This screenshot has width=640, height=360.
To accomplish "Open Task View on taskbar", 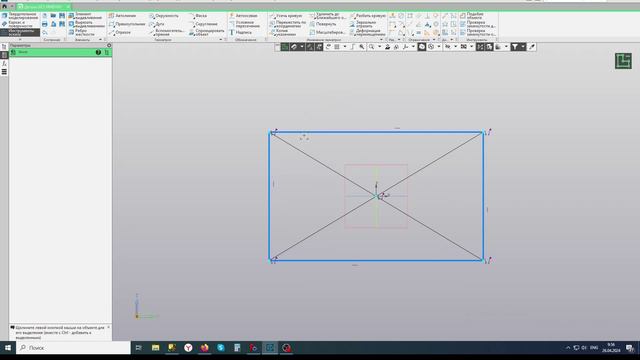I will [x=139, y=348].
